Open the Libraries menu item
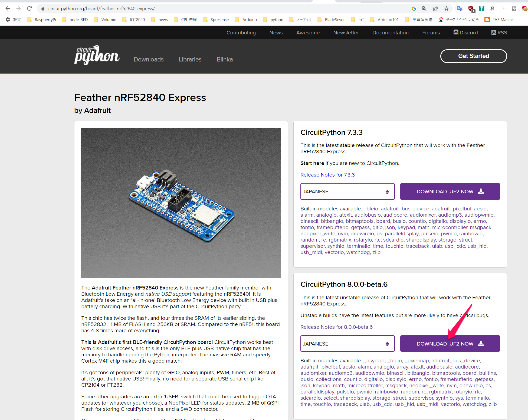This screenshot has height=420, width=528. point(190,59)
